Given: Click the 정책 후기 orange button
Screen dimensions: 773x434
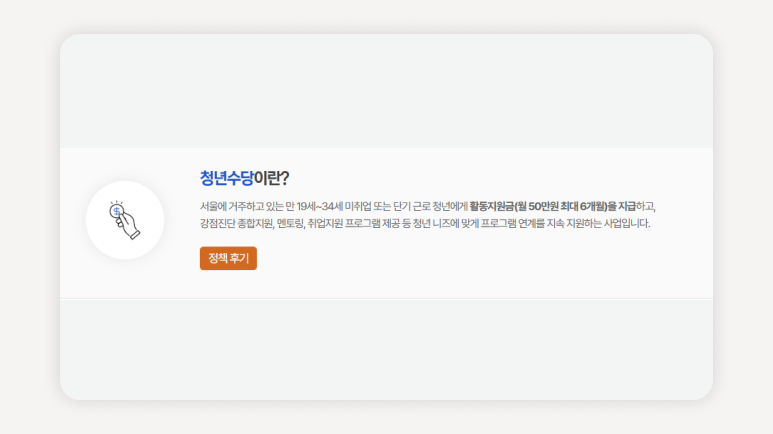Looking at the screenshot, I should point(228,258).
